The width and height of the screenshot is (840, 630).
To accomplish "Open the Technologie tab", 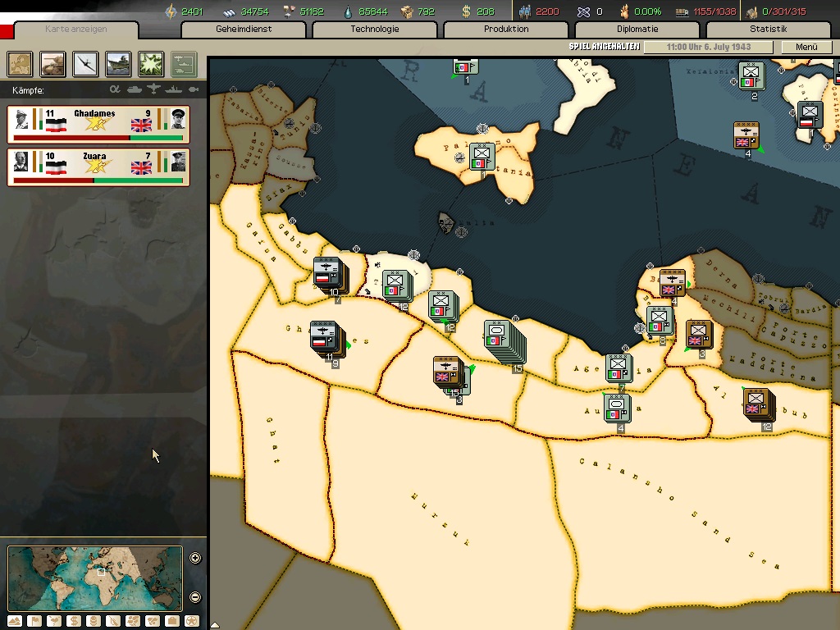I will pos(374,29).
